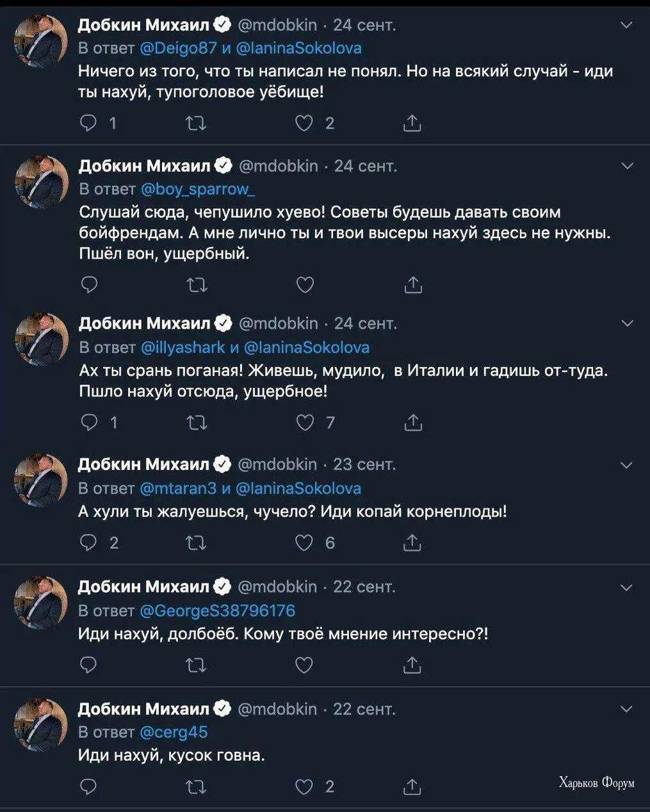Viewport: 650px width, 812px height.
Task: Open the avatar on the first tweet
Action: 40,41
